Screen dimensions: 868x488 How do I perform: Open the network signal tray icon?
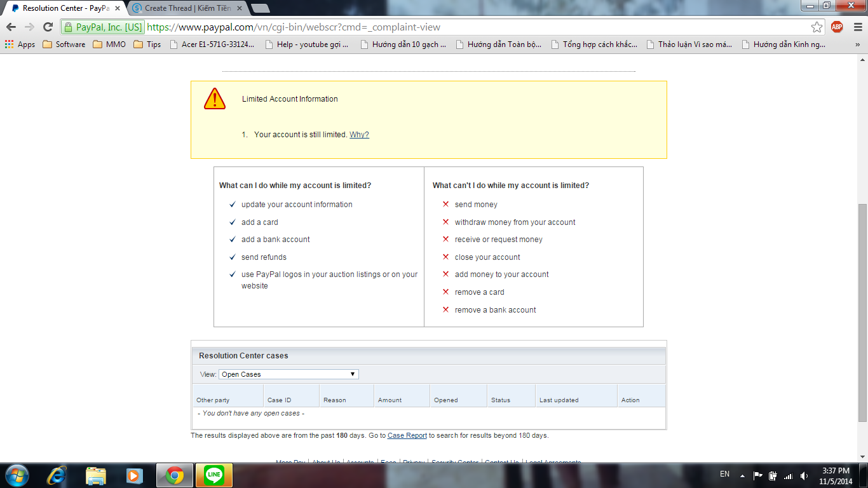[789, 475]
